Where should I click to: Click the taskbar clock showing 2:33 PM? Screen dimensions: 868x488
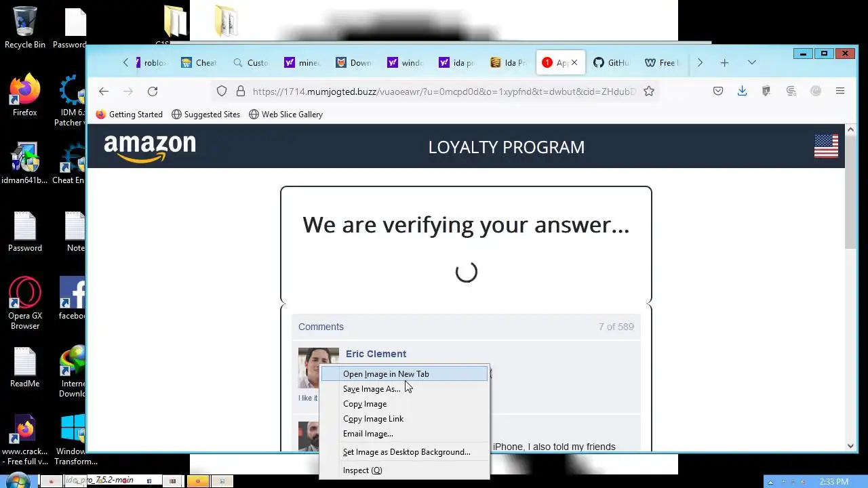coord(833,482)
